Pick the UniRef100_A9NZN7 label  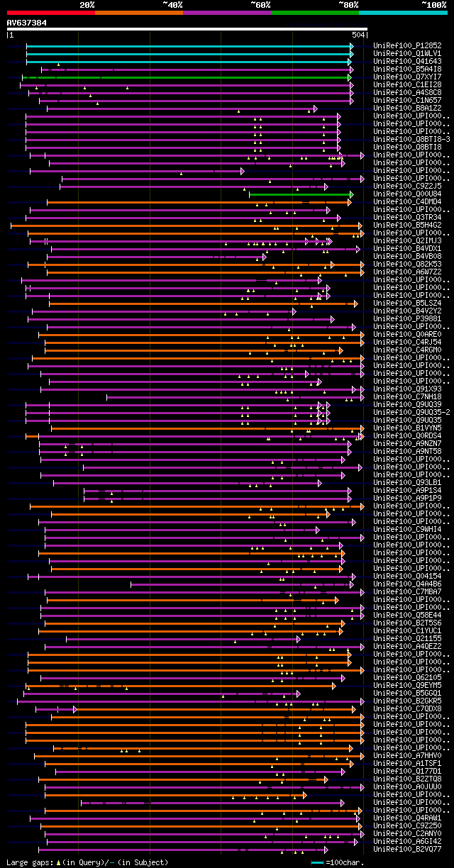[408, 443]
